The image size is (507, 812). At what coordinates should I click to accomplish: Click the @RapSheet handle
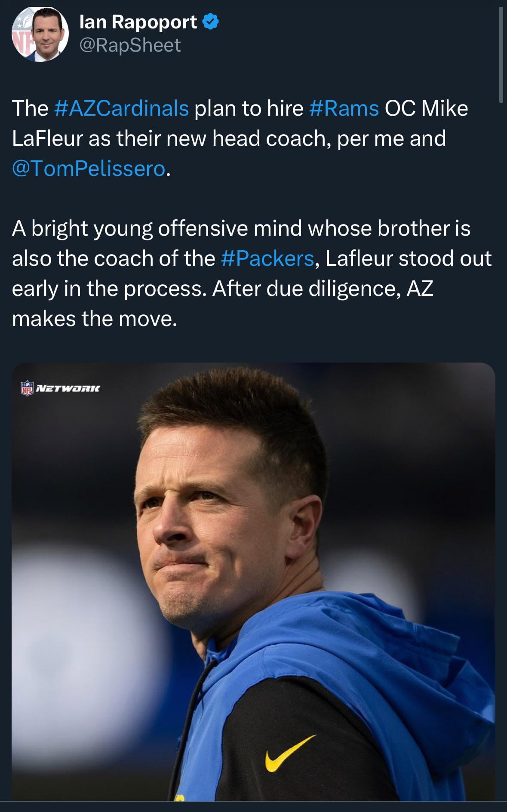130,45
